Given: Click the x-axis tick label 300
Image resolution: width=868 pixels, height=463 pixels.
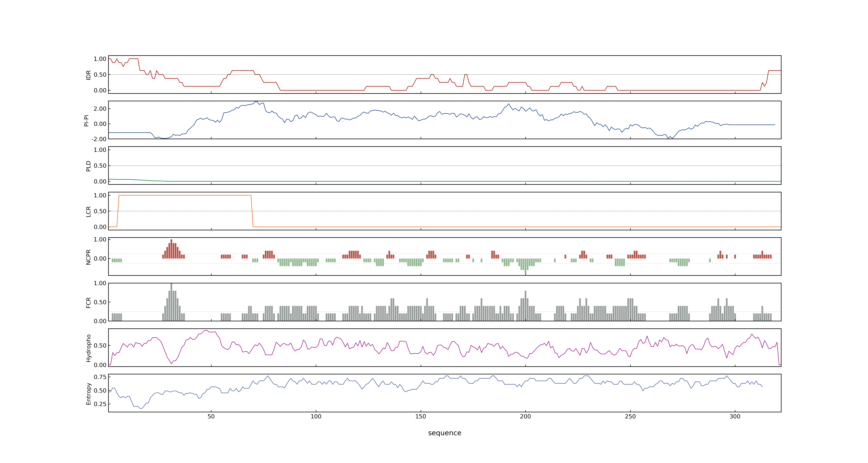Looking at the screenshot, I should 735,416.
